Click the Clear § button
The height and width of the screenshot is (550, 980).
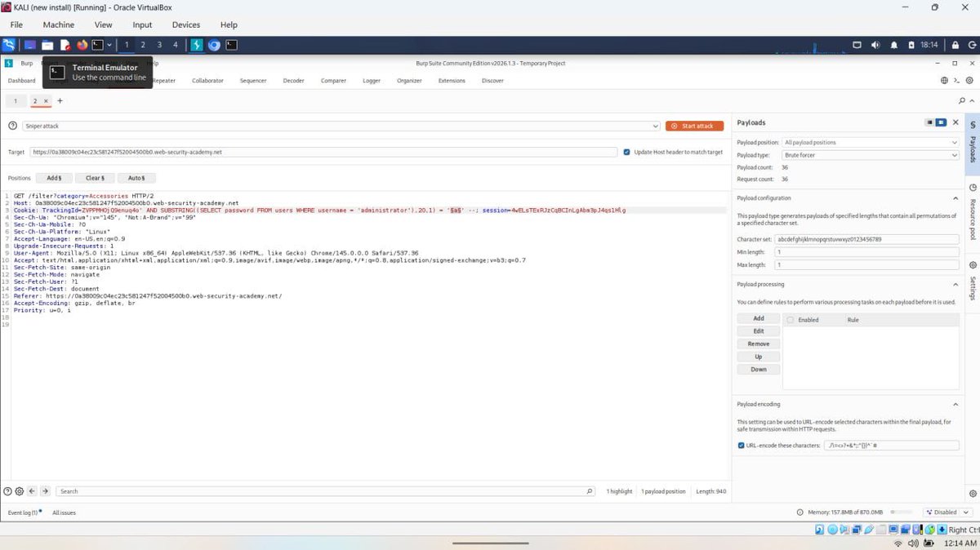pos(95,177)
